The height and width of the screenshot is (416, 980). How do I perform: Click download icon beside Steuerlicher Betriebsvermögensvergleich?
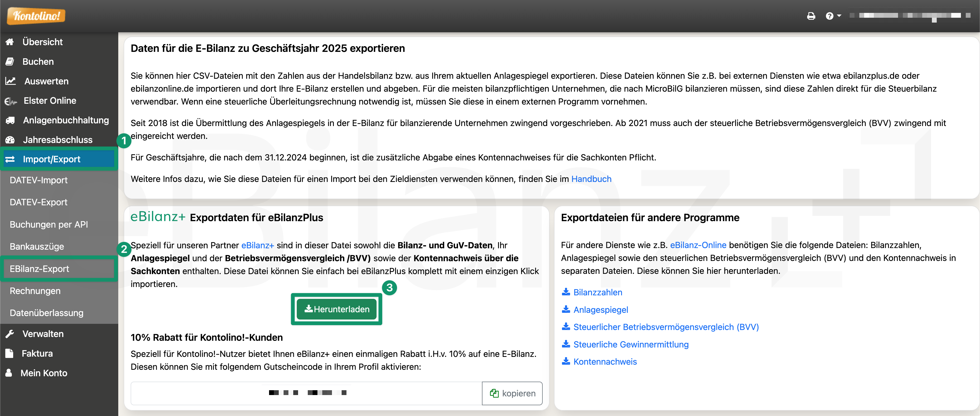click(x=566, y=327)
